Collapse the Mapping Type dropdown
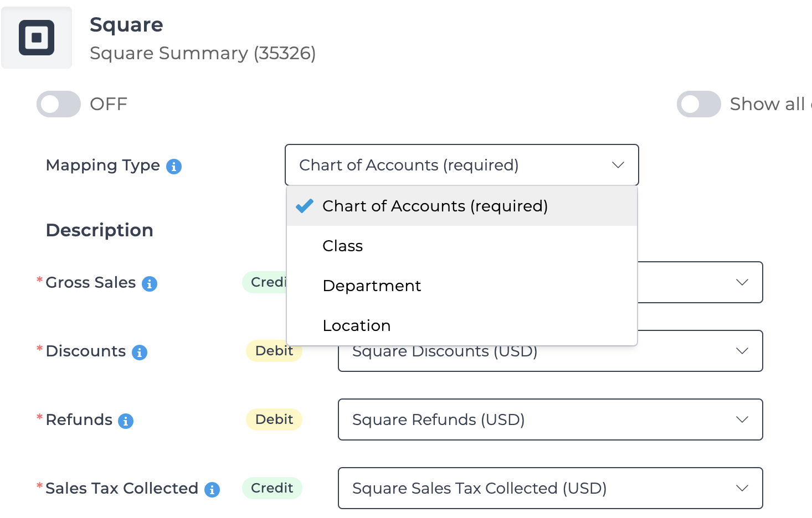Screen dimensions: 812x518 (x=462, y=165)
